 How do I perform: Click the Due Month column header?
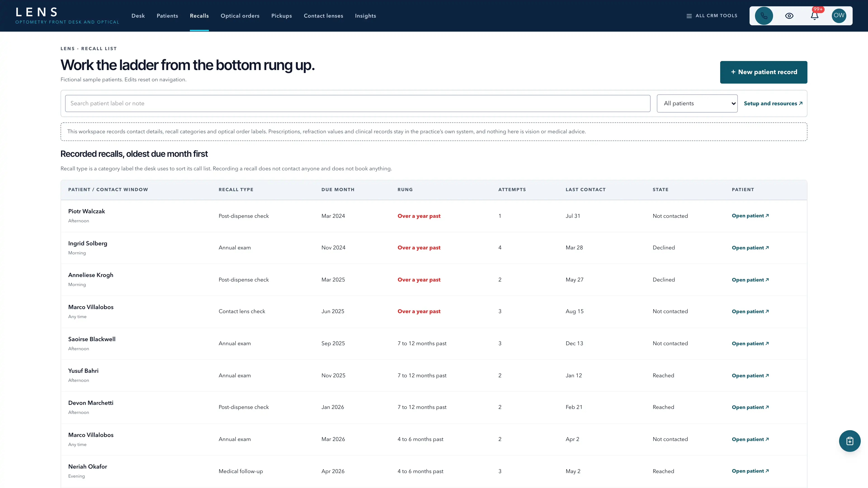tap(338, 190)
